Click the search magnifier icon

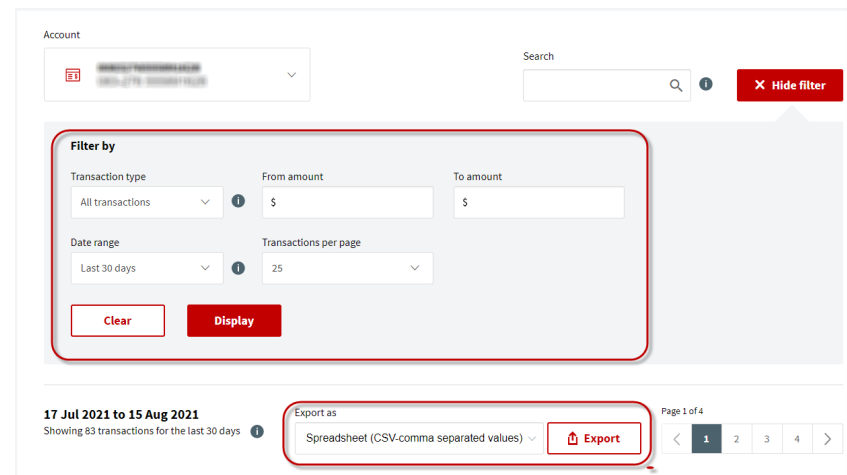676,85
